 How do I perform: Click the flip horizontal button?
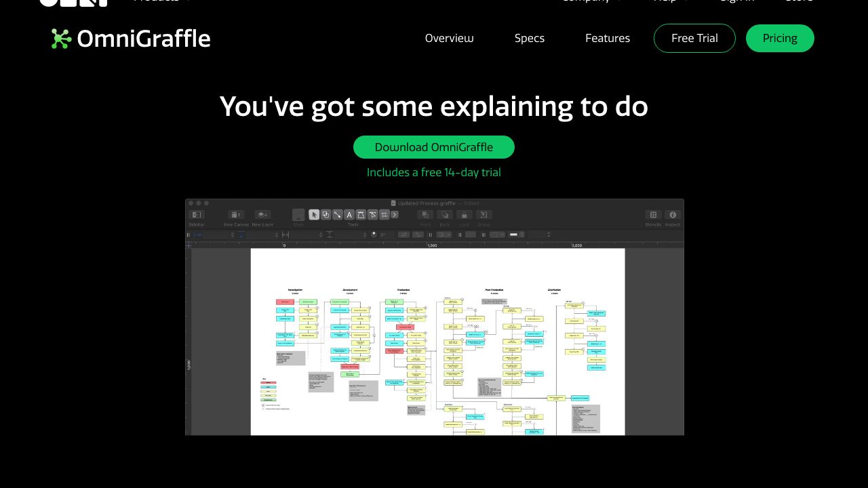click(x=403, y=235)
